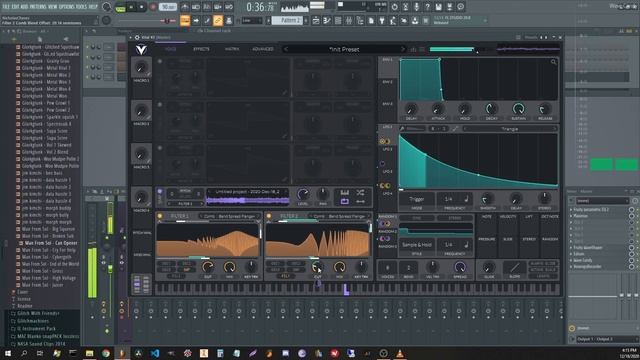Click the tempo display field

click(x=168, y=7)
